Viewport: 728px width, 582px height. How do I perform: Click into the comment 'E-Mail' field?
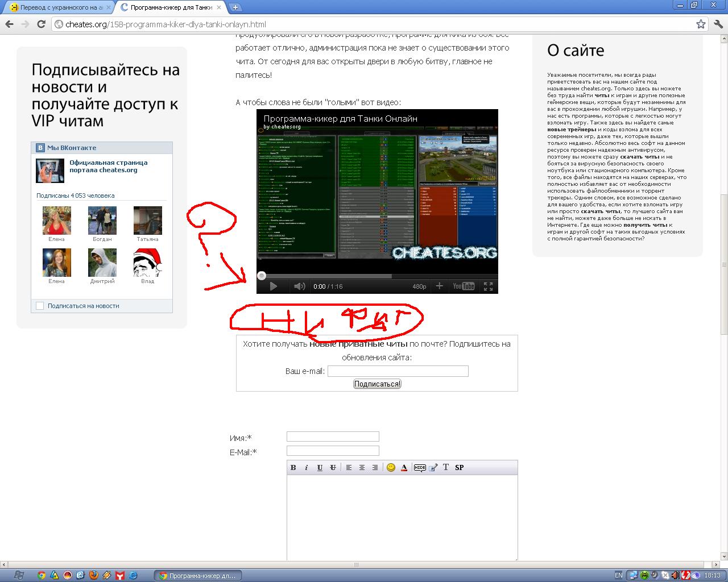[333, 451]
